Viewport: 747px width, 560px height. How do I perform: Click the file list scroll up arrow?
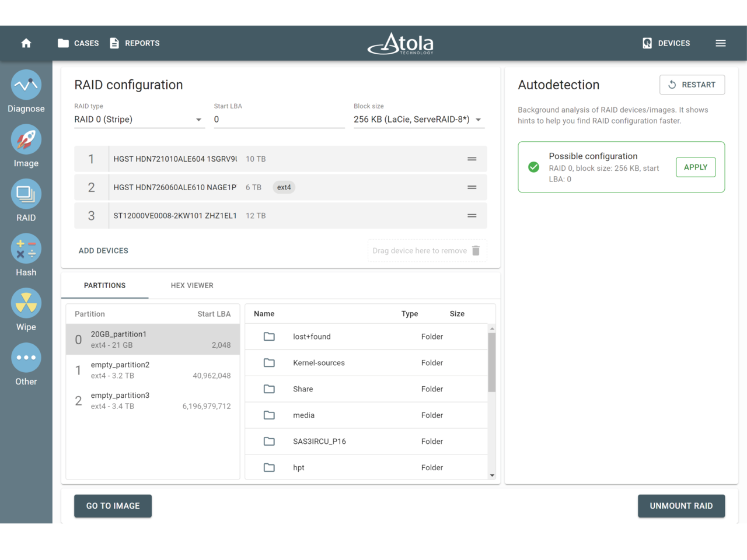coord(492,328)
